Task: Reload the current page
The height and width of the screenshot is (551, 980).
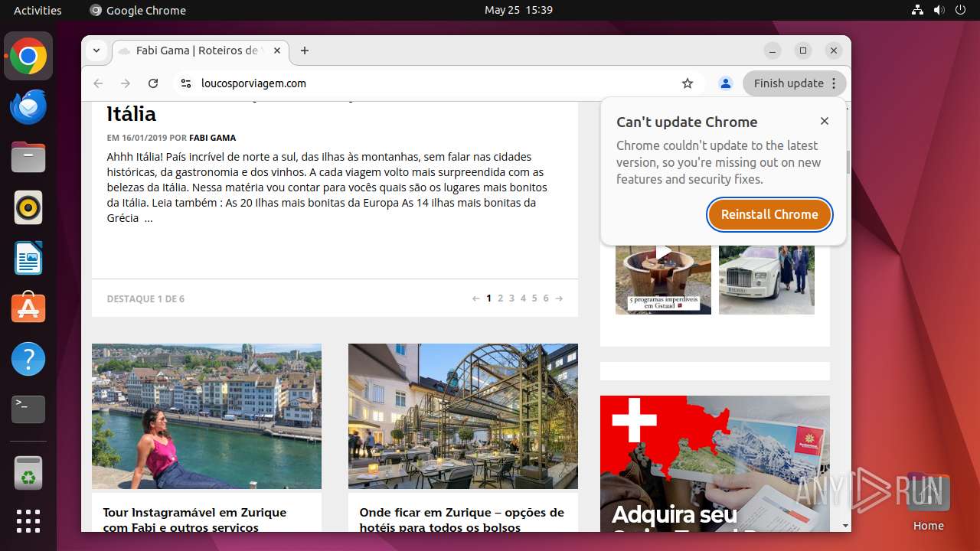Action: [x=153, y=83]
